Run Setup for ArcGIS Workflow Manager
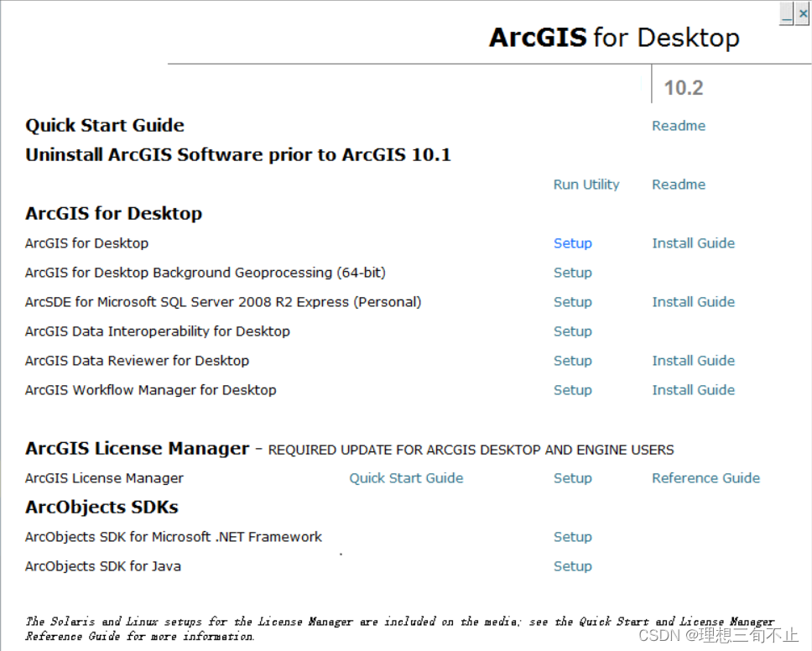 tap(573, 390)
